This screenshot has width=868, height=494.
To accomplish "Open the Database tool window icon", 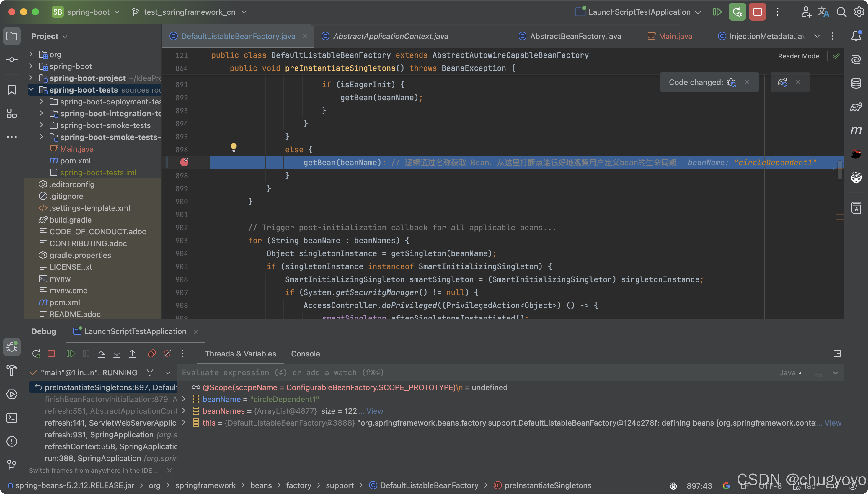I will pyautogui.click(x=856, y=83).
